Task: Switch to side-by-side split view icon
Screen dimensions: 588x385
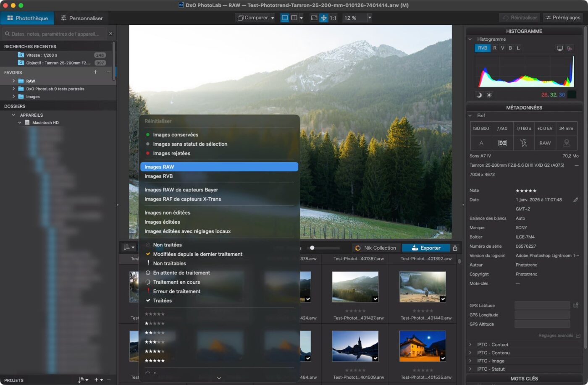Action: [x=294, y=18]
